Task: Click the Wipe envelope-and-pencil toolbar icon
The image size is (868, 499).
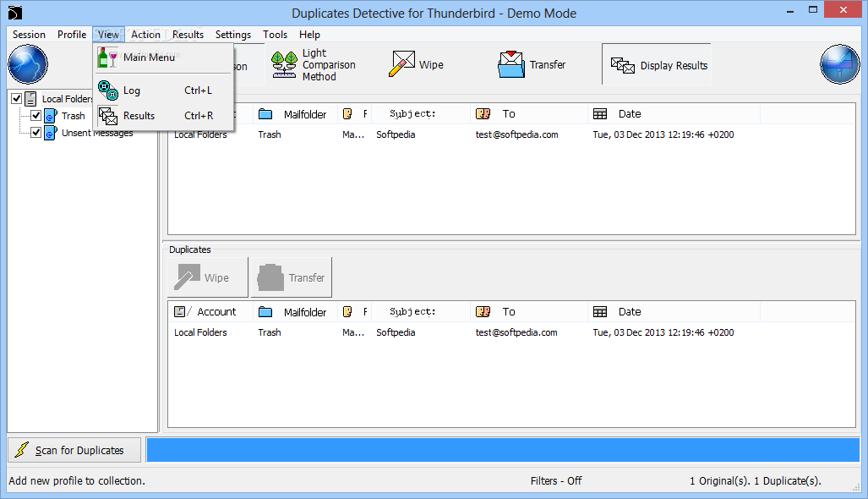Action: point(402,63)
